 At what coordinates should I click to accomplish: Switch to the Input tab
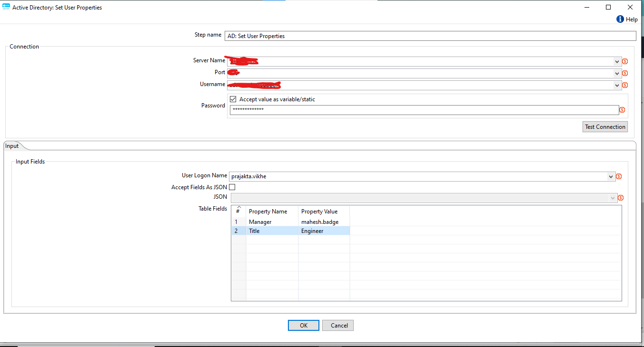[12, 146]
